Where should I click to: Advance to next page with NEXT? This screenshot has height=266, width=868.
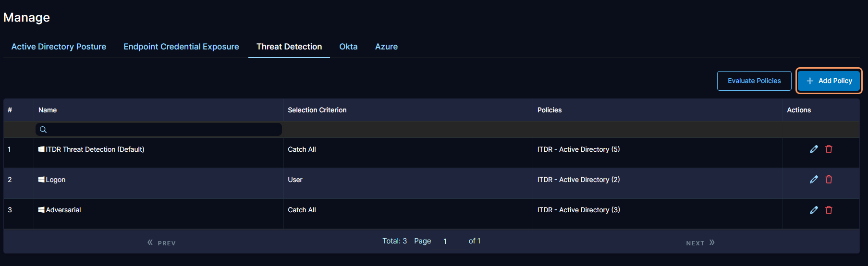pyautogui.click(x=700, y=243)
